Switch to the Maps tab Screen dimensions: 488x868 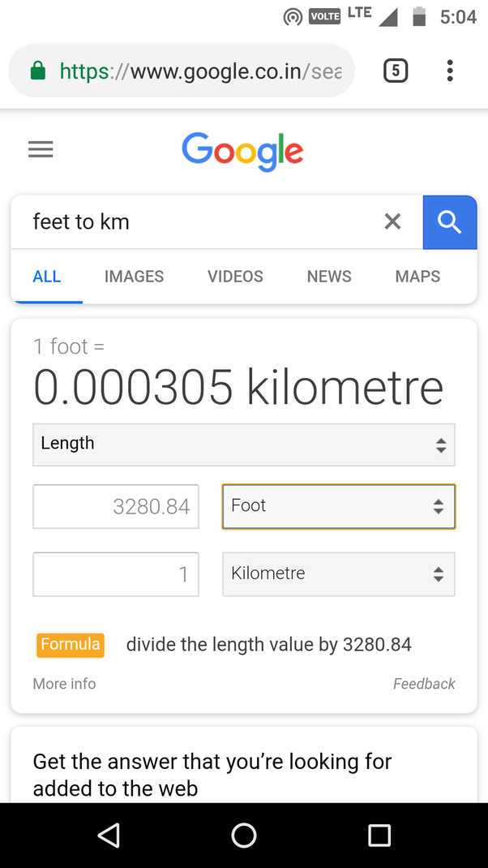click(x=417, y=277)
